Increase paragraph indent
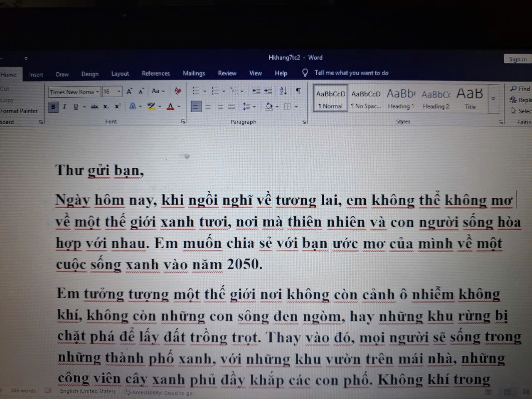The height and width of the screenshot is (399, 532). pyautogui.click(x=268, y=91)
